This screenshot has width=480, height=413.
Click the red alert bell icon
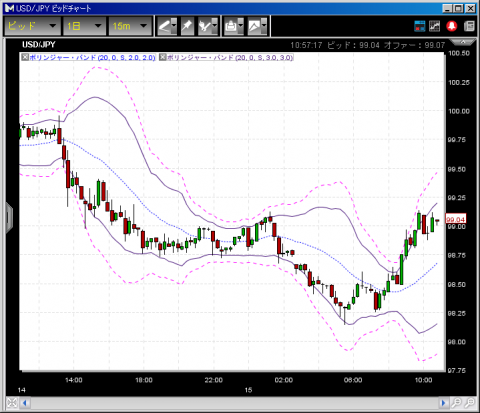(x=452, y=26)
